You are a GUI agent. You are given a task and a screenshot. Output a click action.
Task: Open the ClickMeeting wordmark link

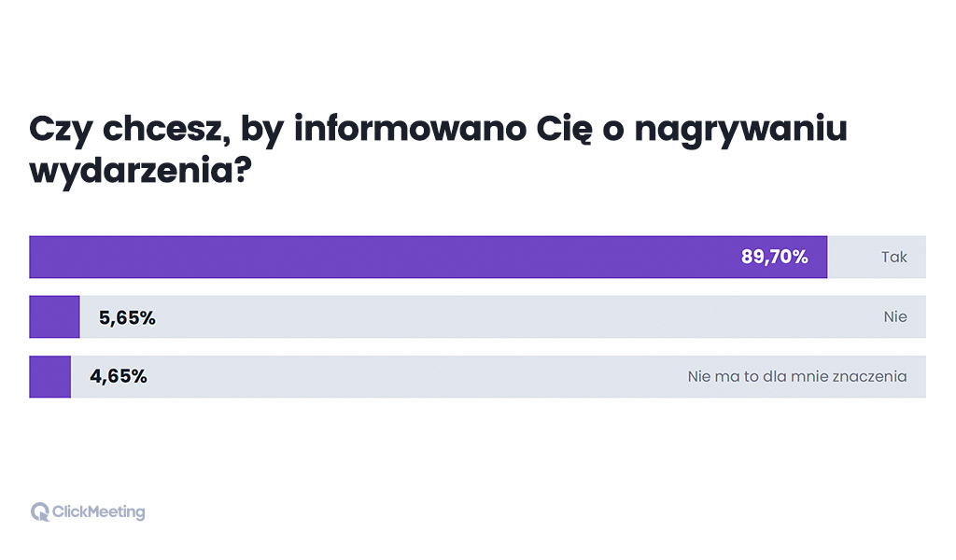[99, 511]
